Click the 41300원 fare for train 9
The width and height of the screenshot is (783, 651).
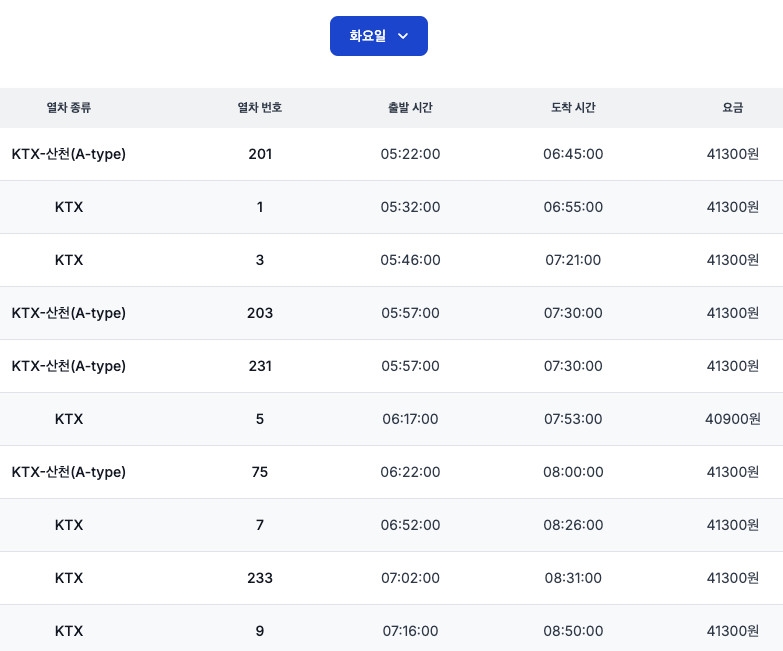(733, 631)
